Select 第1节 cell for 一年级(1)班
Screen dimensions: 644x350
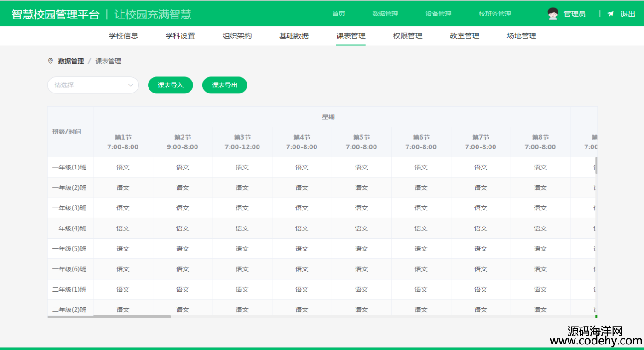tap(123, 168)
